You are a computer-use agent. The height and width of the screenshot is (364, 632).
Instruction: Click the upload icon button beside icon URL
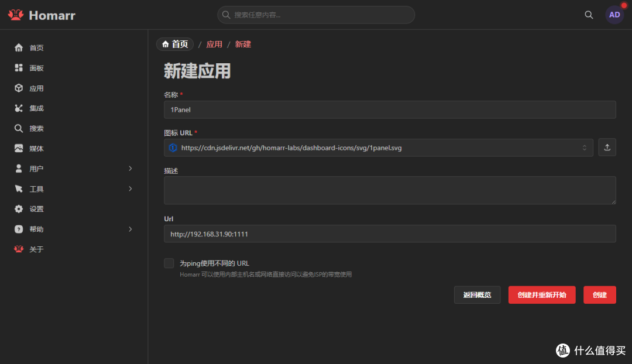607,147
